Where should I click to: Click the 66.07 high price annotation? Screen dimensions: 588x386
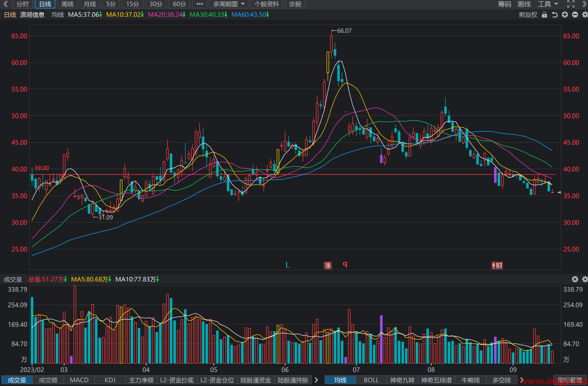coord(342,31)
